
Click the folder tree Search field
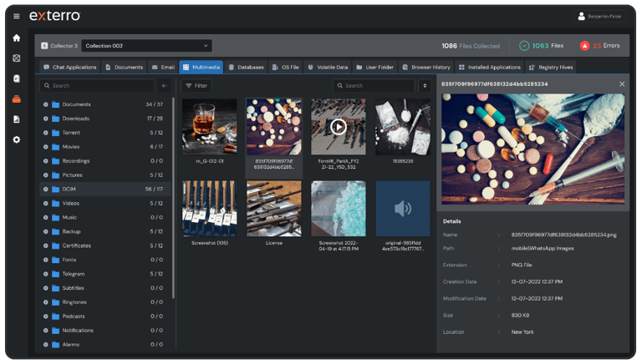pyautogui.click(x=97, y=85)
